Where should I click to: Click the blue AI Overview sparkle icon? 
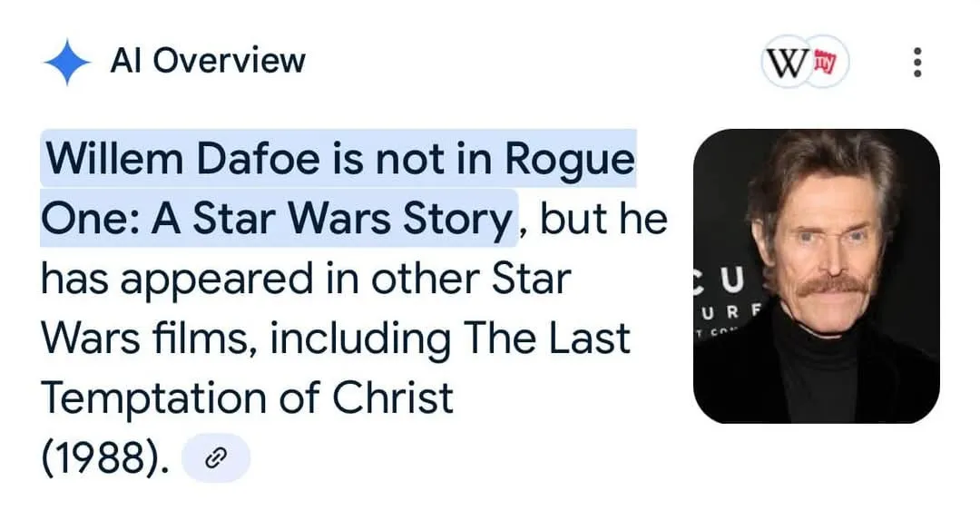[x=66, y=62]
